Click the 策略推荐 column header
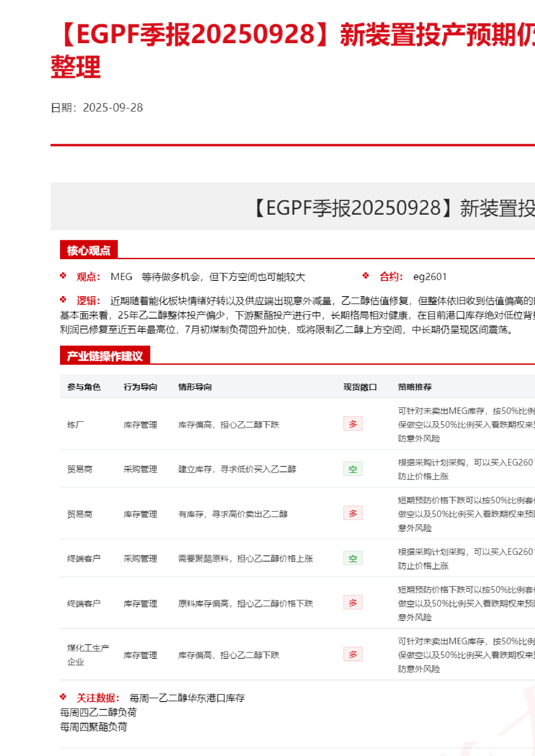The width and height of the screenshot is (535, 756). click(415, 387)
